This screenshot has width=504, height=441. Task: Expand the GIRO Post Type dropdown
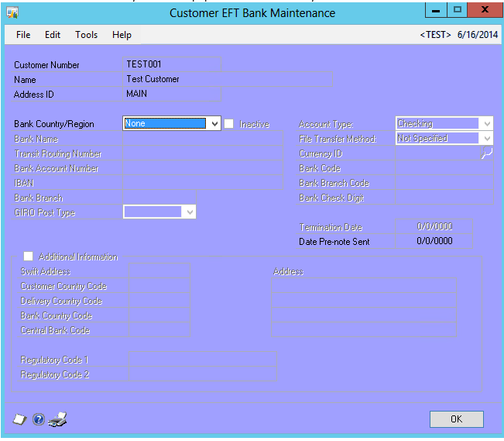click(189, 212)
